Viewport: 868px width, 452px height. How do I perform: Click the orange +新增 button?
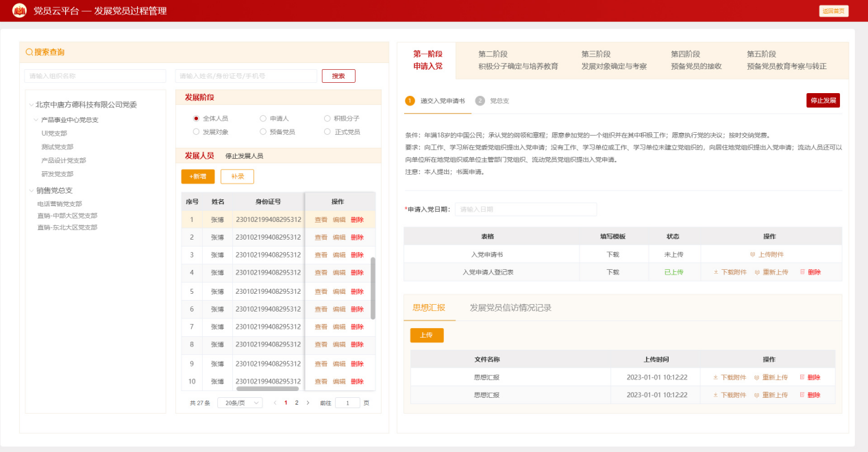(198, 177)
